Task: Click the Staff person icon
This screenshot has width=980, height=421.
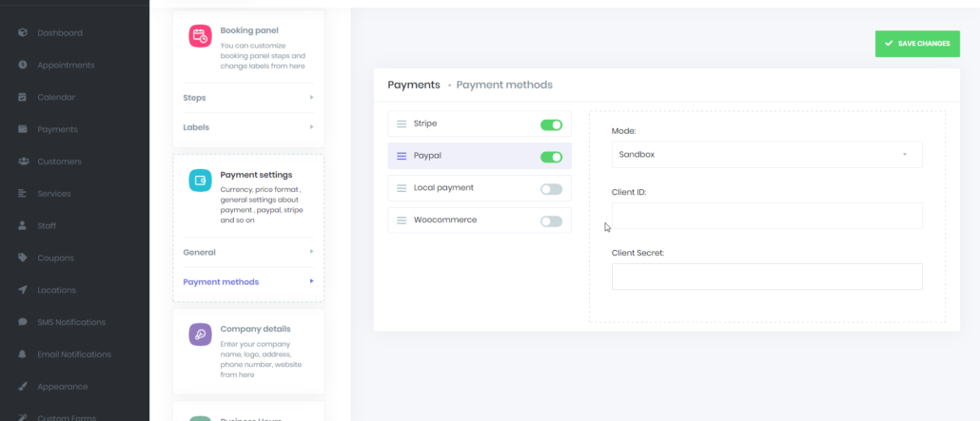Action: [23, 225]
